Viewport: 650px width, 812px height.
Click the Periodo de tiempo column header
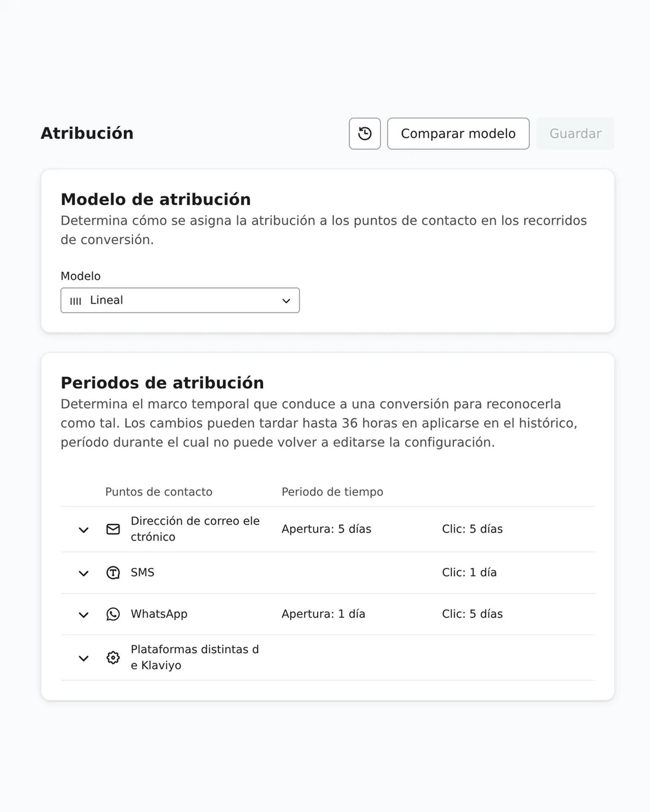(332, 492)
